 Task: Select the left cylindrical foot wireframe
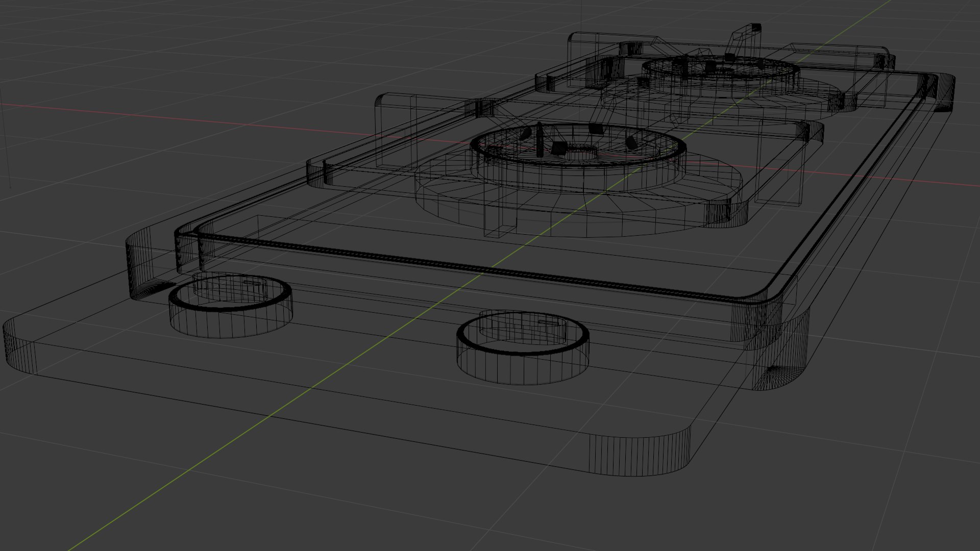pyautogui.click(x=231, y=305)
